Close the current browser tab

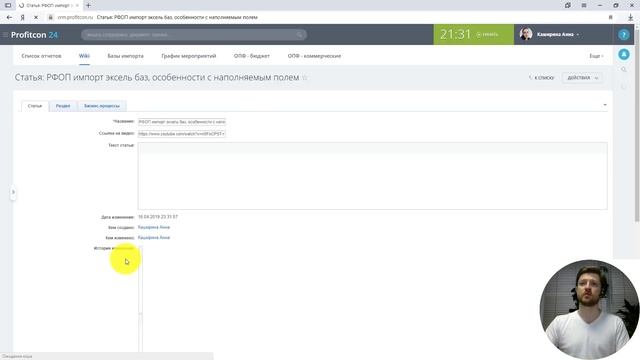(x=77, y=5)
